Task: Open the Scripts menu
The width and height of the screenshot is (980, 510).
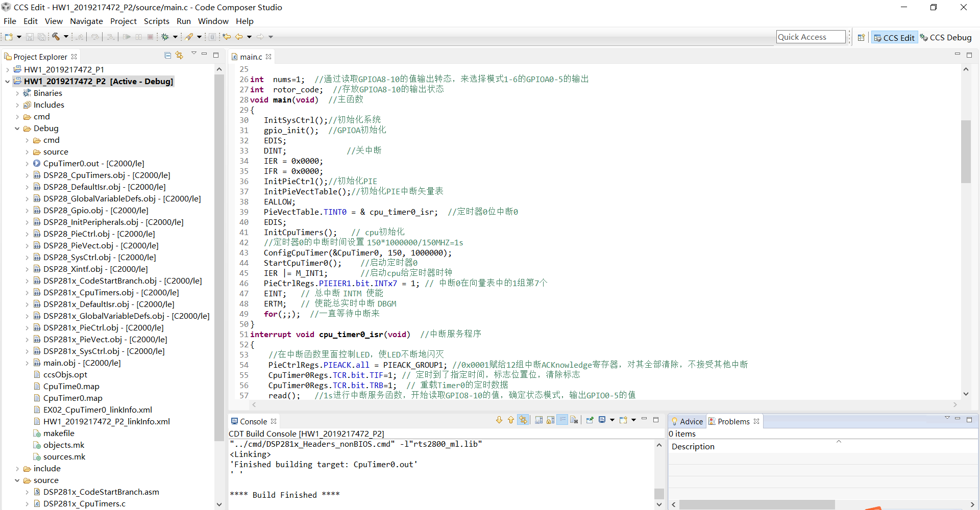Action: point(156,21)
